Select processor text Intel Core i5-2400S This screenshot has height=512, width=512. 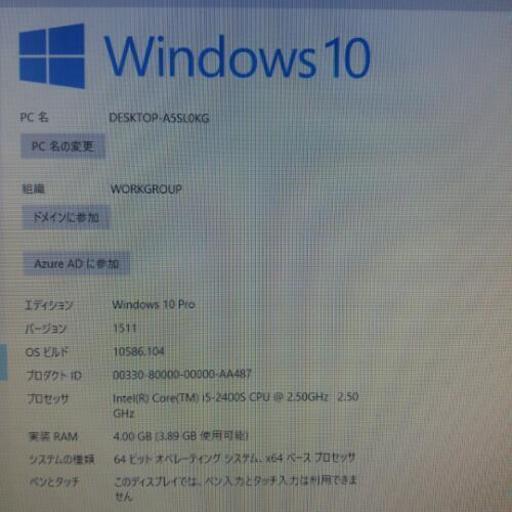[x=236, y=405]
